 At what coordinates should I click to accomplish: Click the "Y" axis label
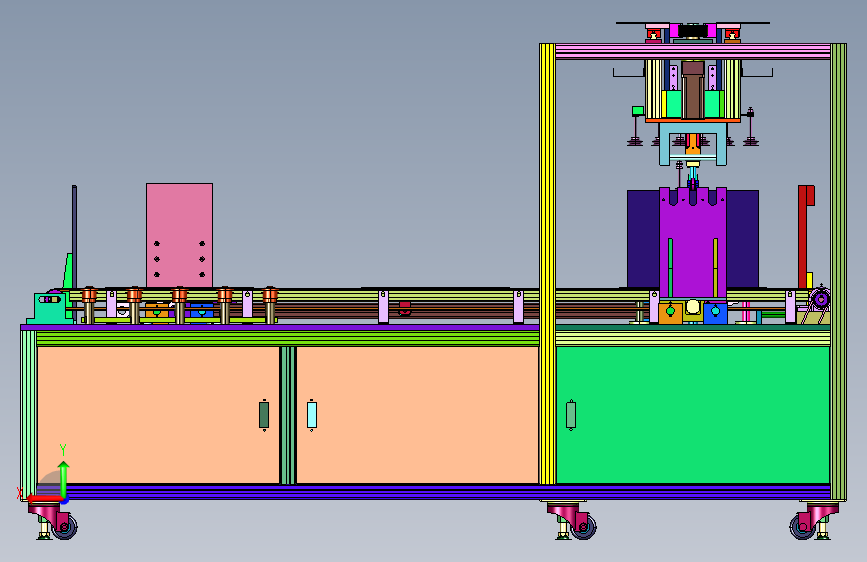pyautogui.click(x=63, y=450)
